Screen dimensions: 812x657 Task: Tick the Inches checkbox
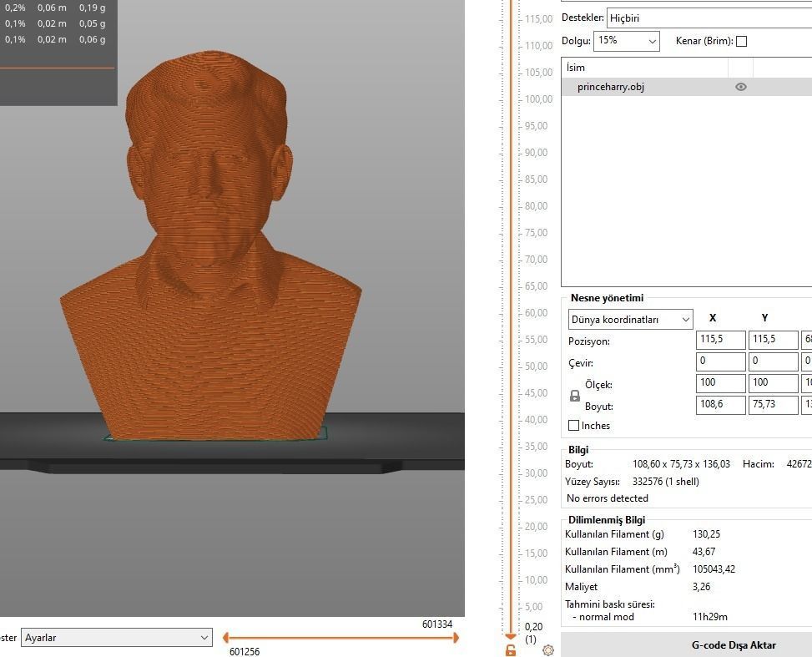pyautogui.click(x=574, y=426)
